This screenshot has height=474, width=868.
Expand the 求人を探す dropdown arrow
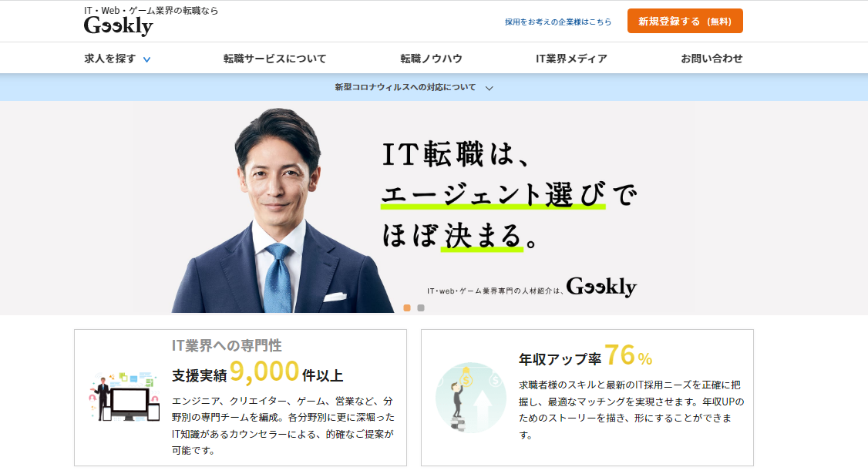coord(146,59)
